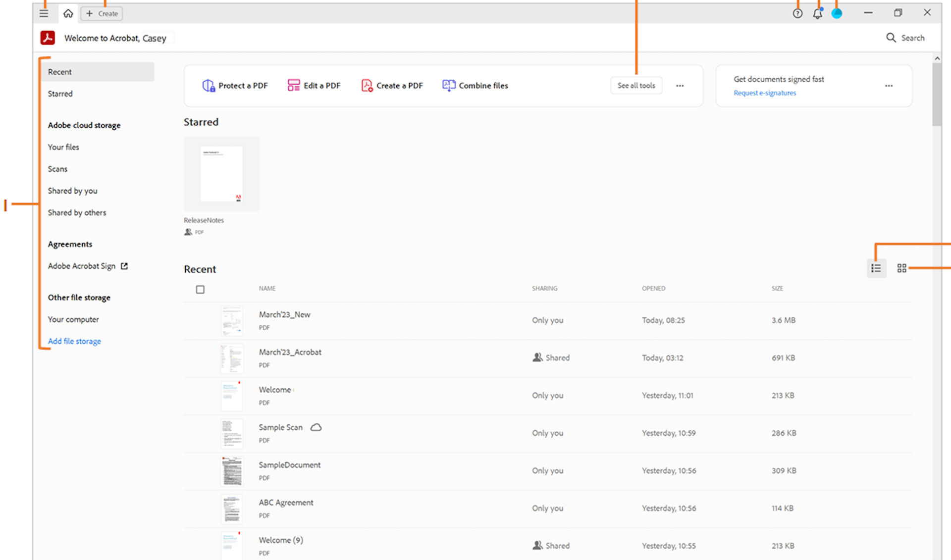
Task: Select Recent in the sidebar
Action: [x=98, y=72]
